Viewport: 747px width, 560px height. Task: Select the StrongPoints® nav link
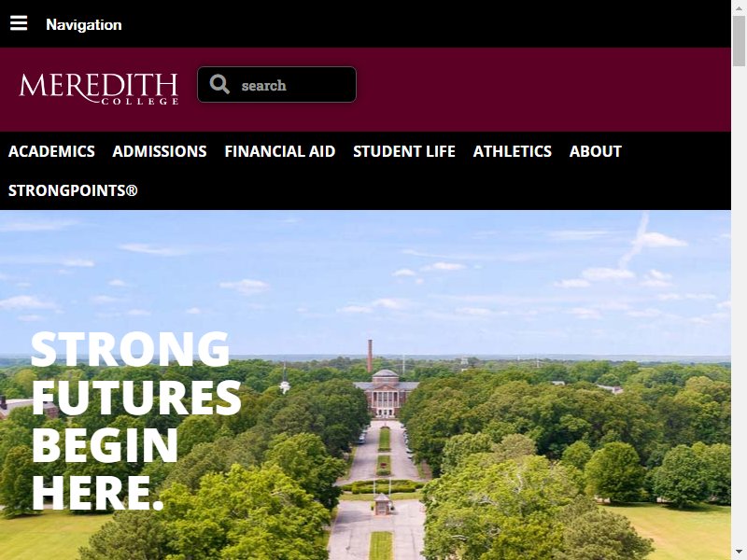click(x=73, y=190)
